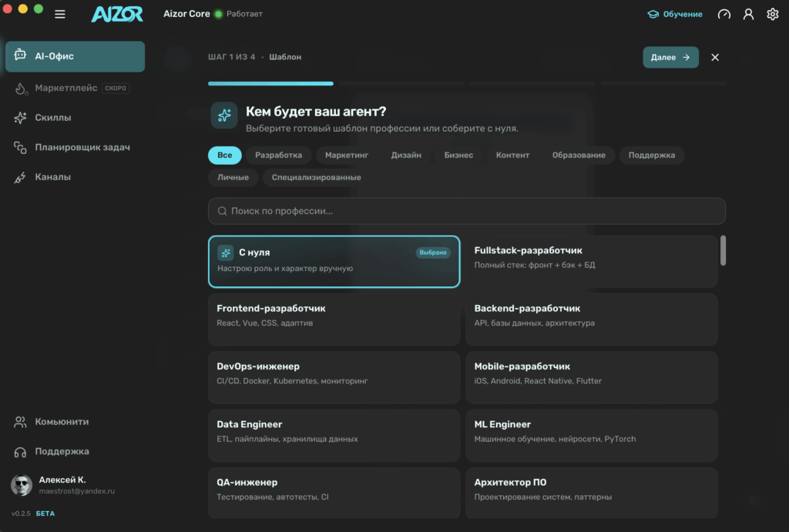Click the graduation cap Обучение icon
789x532 pixels.
653,14
